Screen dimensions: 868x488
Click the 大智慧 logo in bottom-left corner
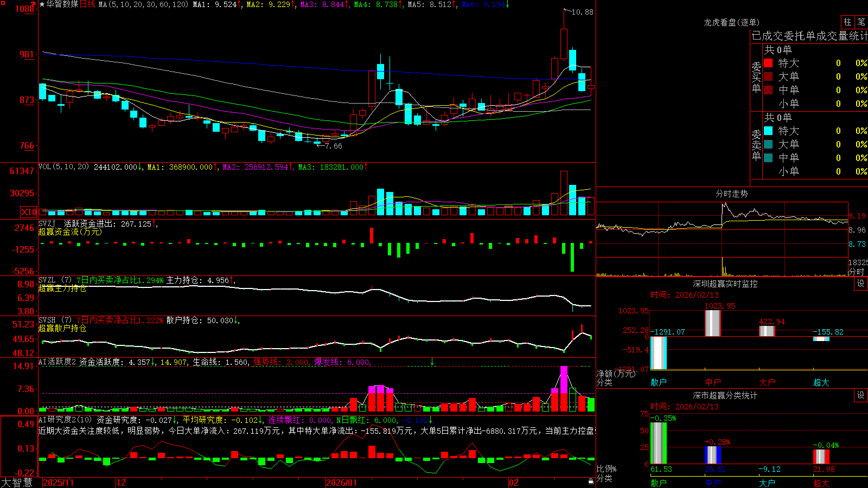click(x=17, y=483)
